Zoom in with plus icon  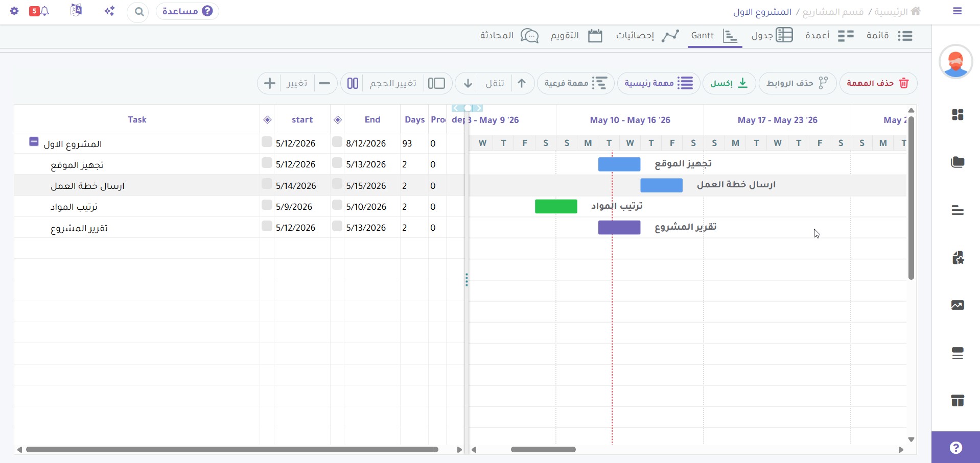click(270, 83)
